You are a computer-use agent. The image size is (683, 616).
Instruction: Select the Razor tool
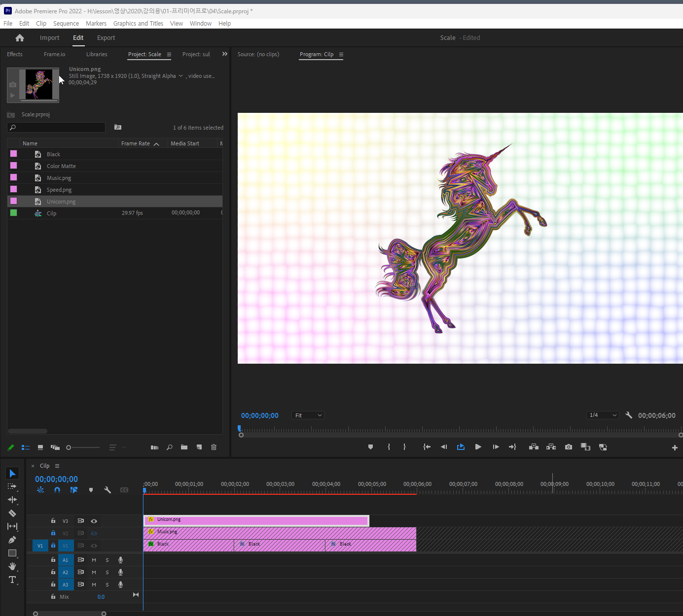[12, 513]
